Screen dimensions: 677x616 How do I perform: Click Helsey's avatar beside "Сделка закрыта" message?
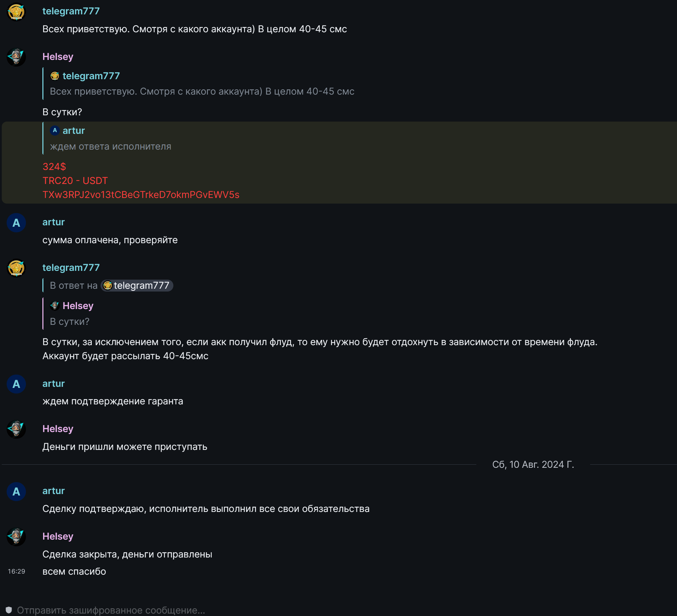tap(16, 537)
